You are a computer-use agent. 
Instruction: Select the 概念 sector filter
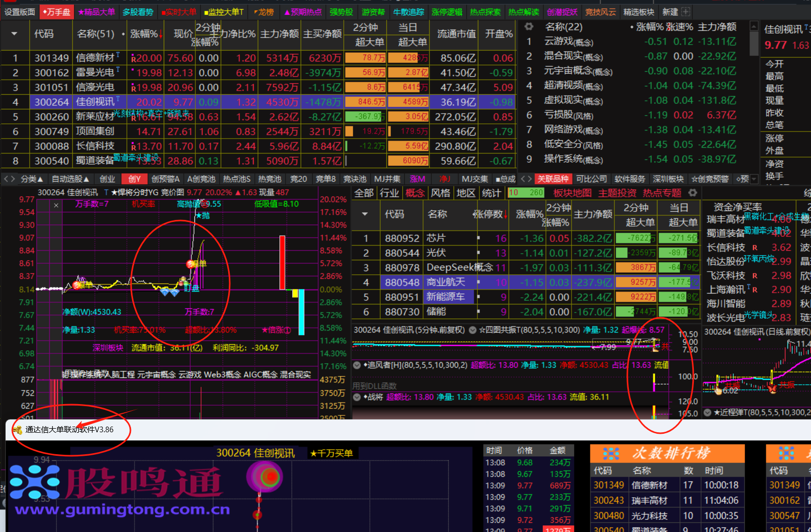coord(415,193)
